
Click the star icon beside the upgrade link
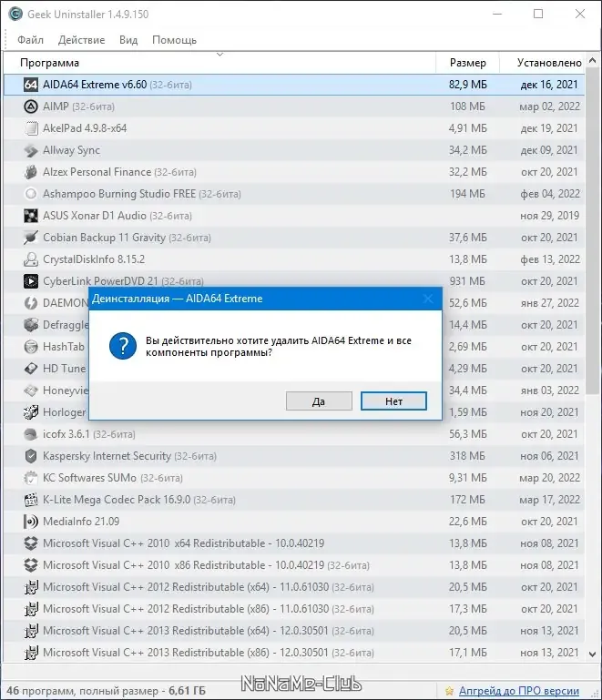450,691
